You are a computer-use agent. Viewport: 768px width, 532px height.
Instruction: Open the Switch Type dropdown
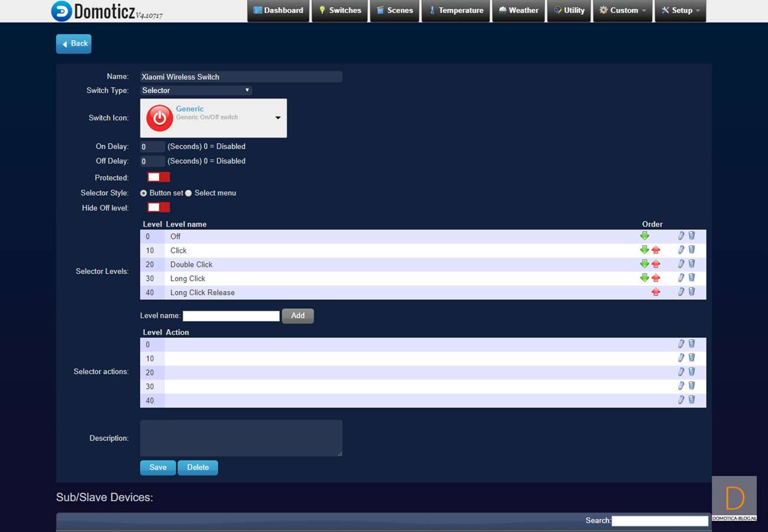(x=196, y=90)
